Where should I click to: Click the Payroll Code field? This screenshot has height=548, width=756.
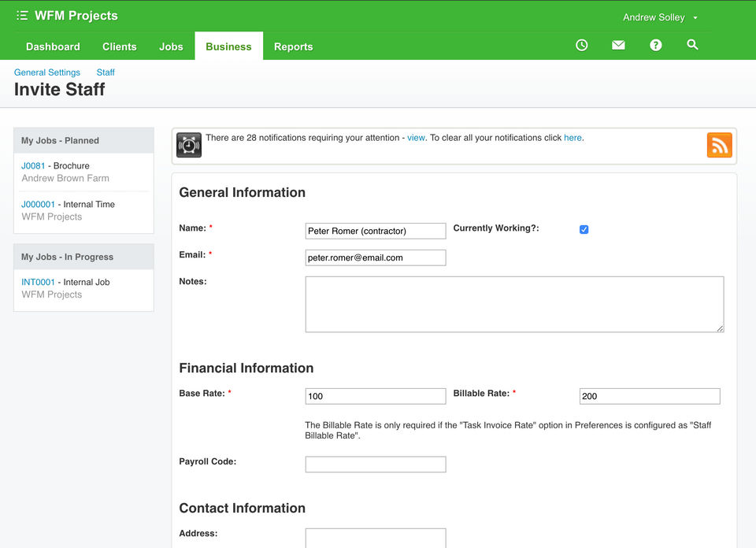coord(375,465)
